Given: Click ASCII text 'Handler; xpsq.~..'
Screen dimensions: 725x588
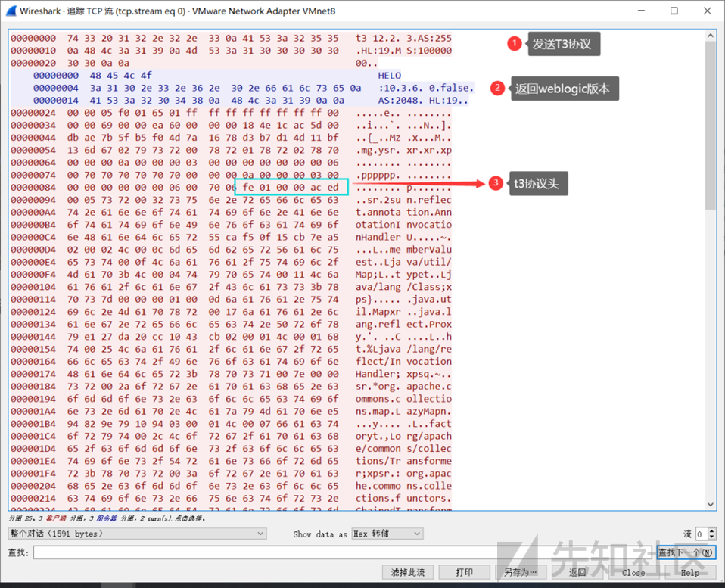Looking at the screenshot, I should coord(403,374).
